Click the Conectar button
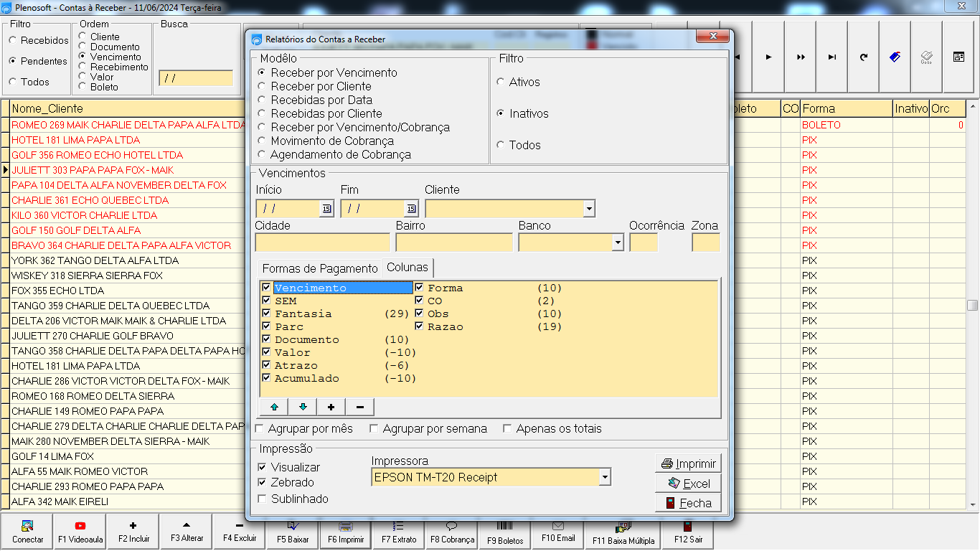Image resolution: width=980 pixels, height=551 pixels. (x=28, y=532)
